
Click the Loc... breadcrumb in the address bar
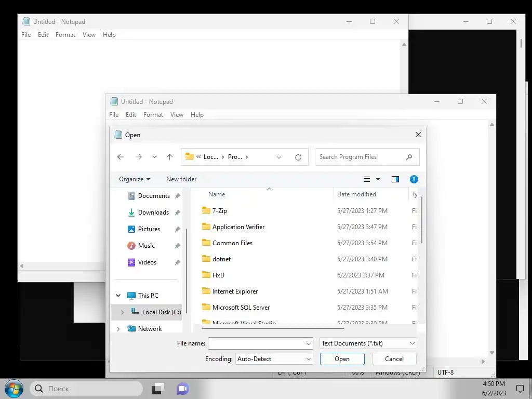click(x=211, y=157)
